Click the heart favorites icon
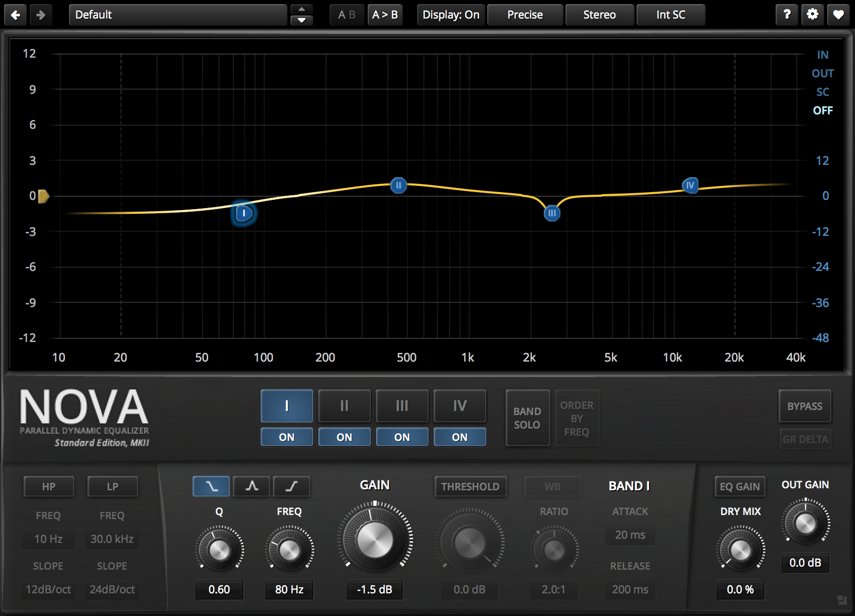Image resolution: width=855 pixels, height=616 pixels. 838,14
